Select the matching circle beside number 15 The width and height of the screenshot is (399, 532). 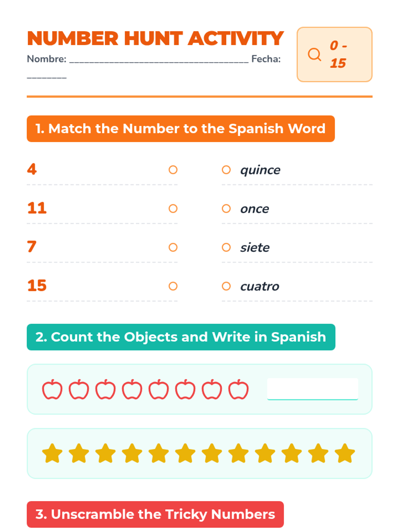[173, 286]
